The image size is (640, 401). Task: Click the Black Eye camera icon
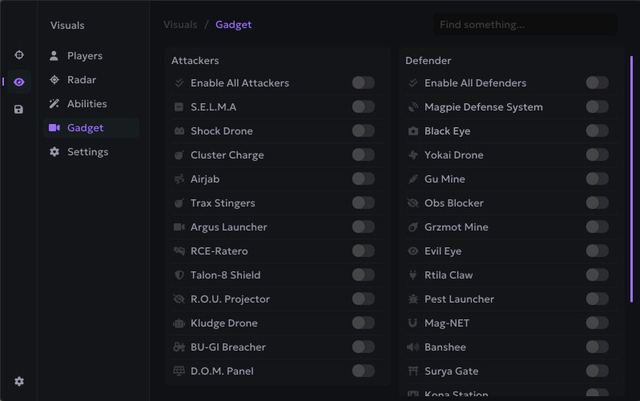413,131
